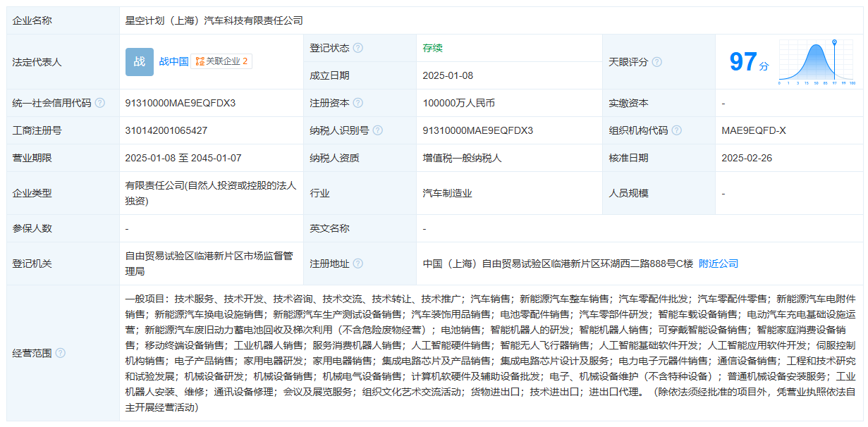Image resolution: width=868 pixels, height=427 pixels.
Task: Click the blue 战 avatar tile
Action: [x=140, y=62]
